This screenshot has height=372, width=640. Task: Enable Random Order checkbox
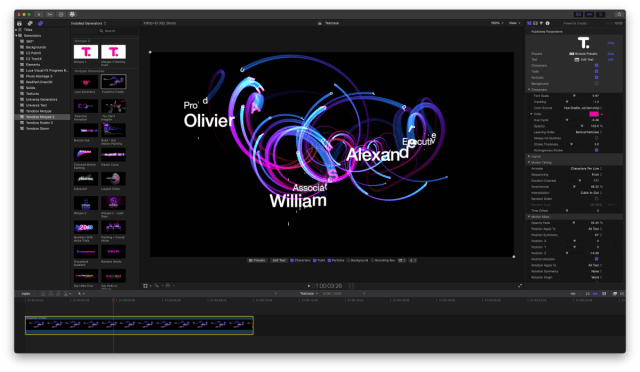click(596, 198)
